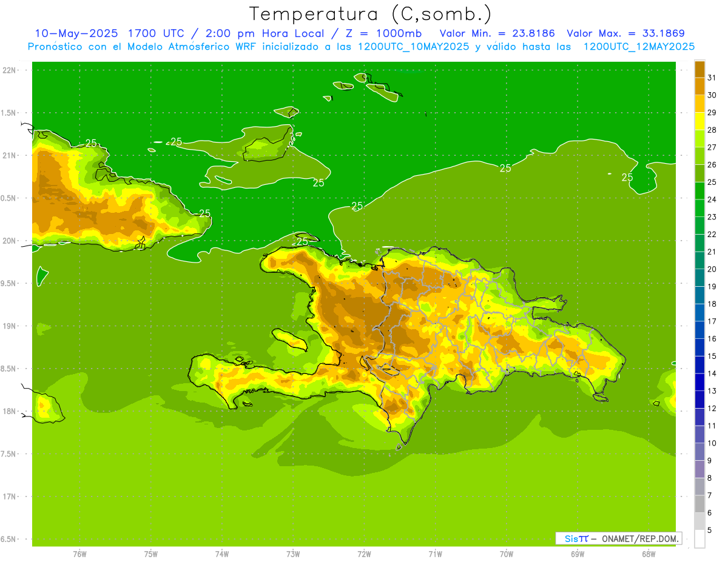Click the "71W" longitude axis label

[435, 554]
